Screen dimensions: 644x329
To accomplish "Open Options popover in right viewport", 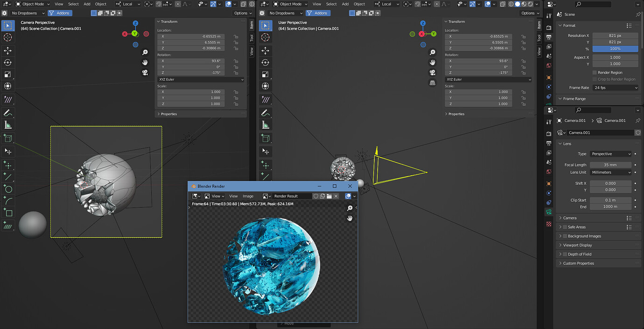I will click(x=530, y=13).
